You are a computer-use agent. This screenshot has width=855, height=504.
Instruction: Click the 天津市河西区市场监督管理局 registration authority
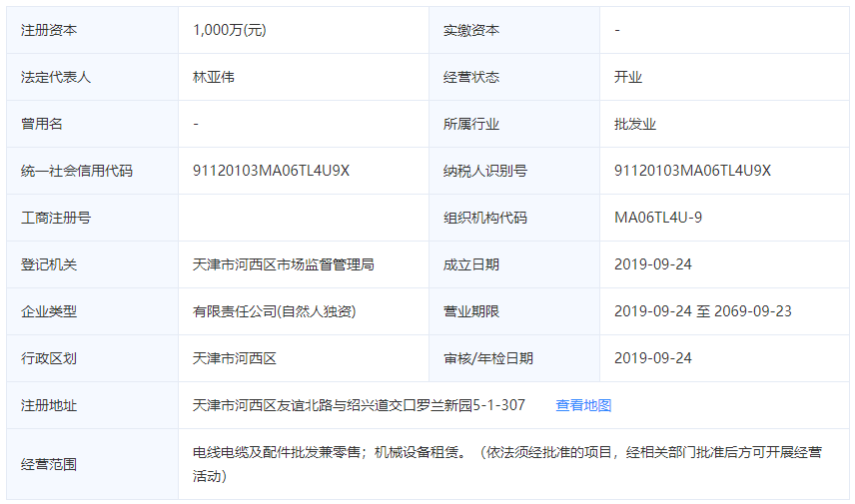click(x=284, y=264)
